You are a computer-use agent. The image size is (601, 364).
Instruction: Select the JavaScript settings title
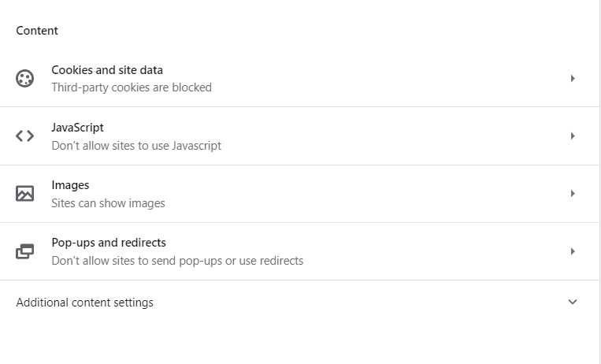point(77,128)
